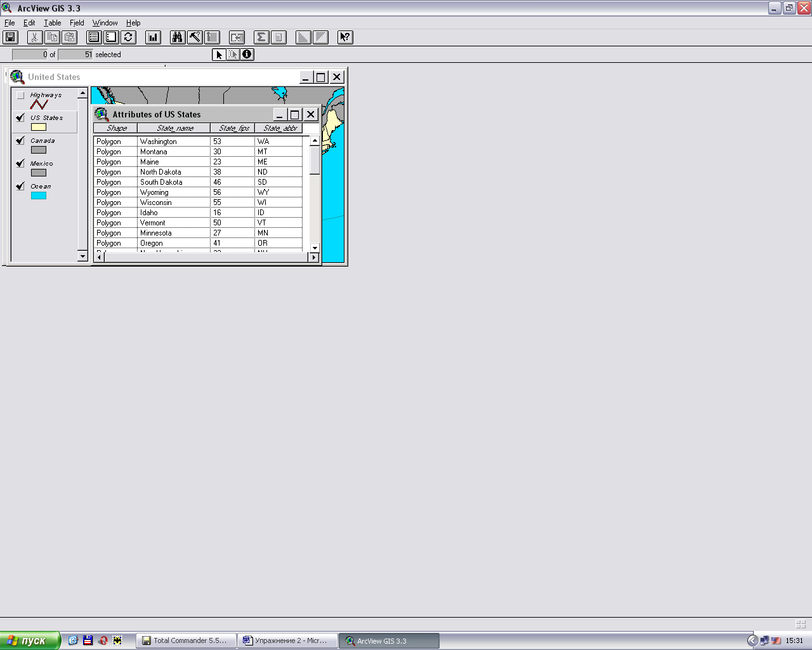Click the Canada gray color swatch
Image resolution: width=812 pixels, height=650 pixels.
coord(39,150)
